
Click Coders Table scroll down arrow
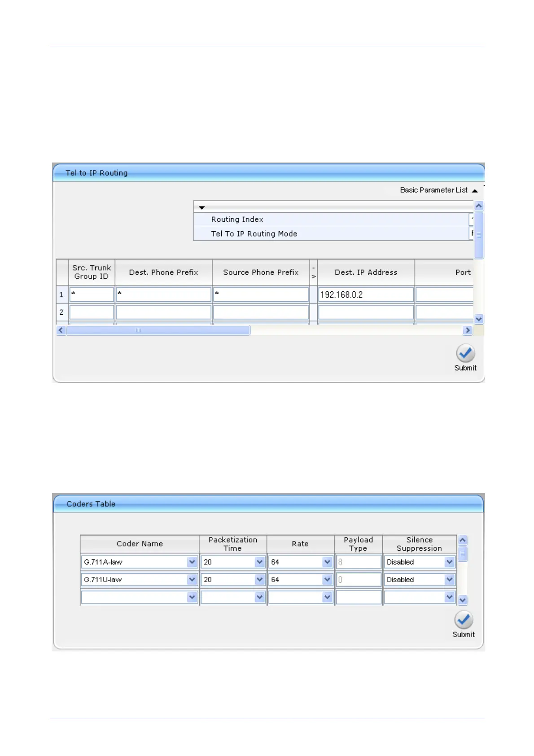[463, 600]
